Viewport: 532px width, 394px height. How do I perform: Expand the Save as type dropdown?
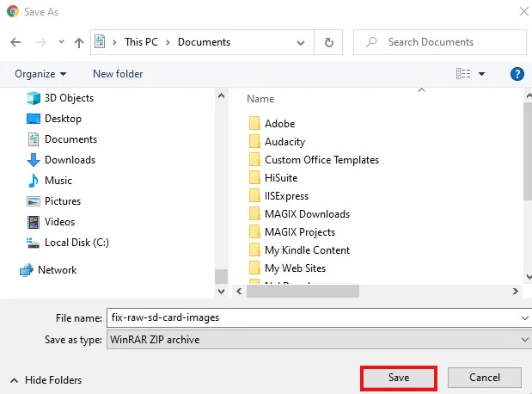(524, 340)
